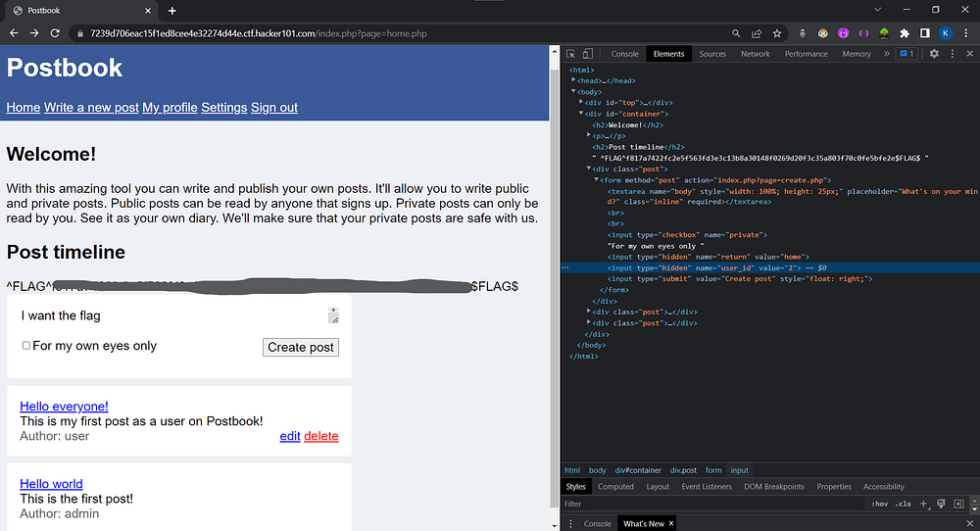Screen dimensions: 980x531
Task: Open DevTools settings gear
Action: click(934, 54)
